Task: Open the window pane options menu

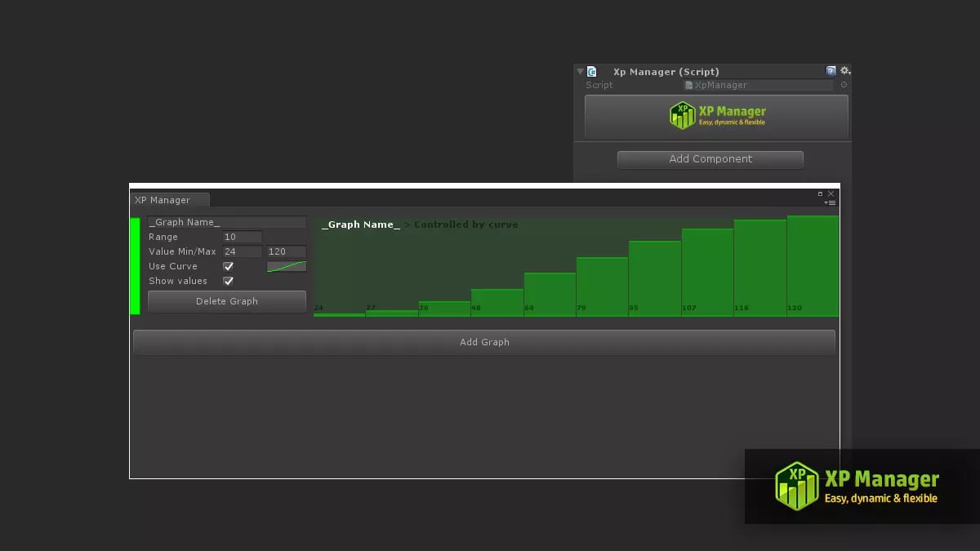Action: [831, 202]
